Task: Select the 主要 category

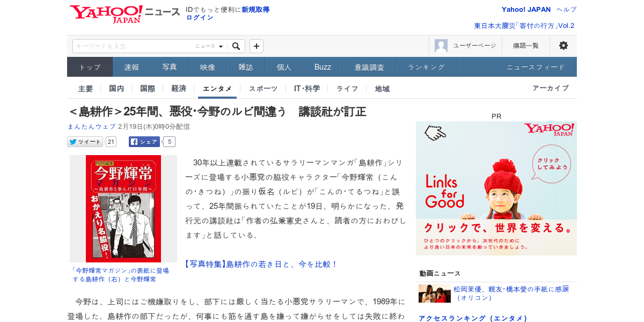Action: (x=85, y=89)
